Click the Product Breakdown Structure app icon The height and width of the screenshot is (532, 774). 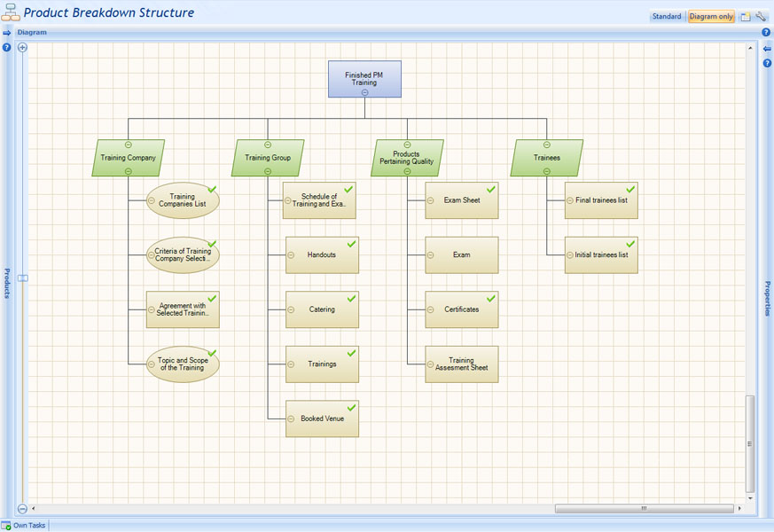(11, 11)
